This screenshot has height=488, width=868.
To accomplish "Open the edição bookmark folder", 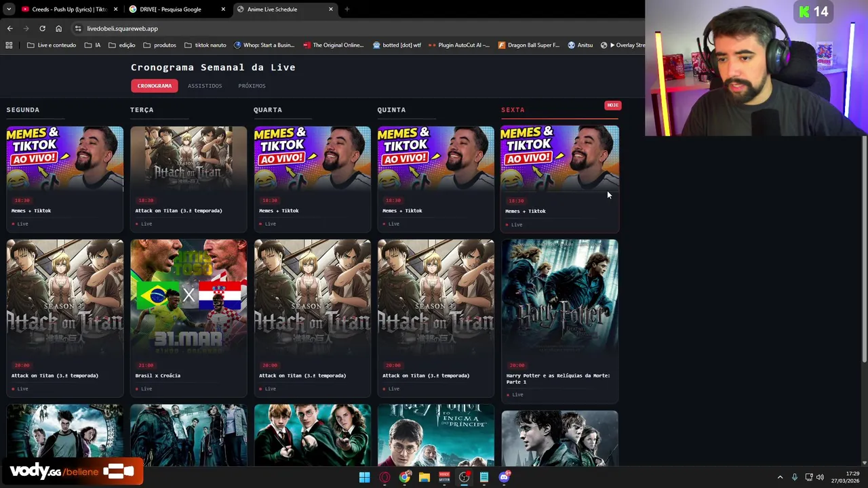I will (x=121, y=45).
